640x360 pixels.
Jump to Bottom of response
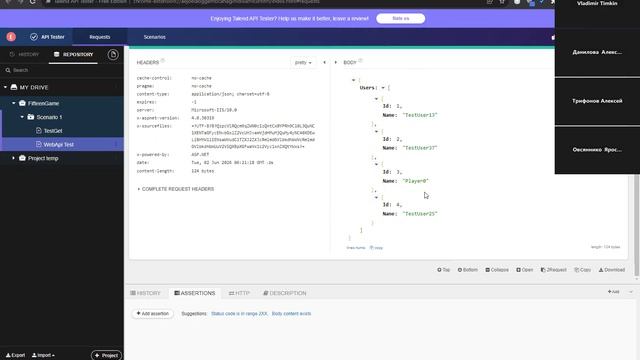click(467, 270)
